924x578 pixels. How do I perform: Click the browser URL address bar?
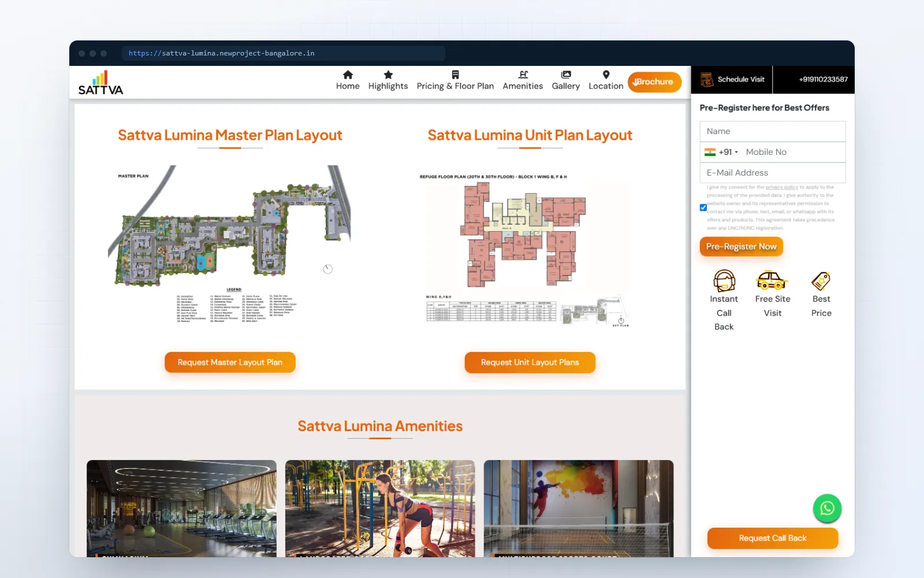284,53
